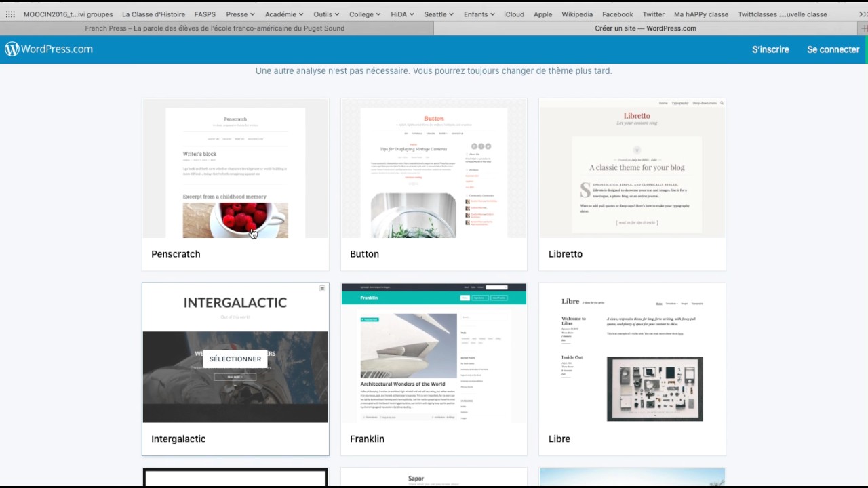
Task: Open the Twittclasses bookmark
Action: click(783, 14)
